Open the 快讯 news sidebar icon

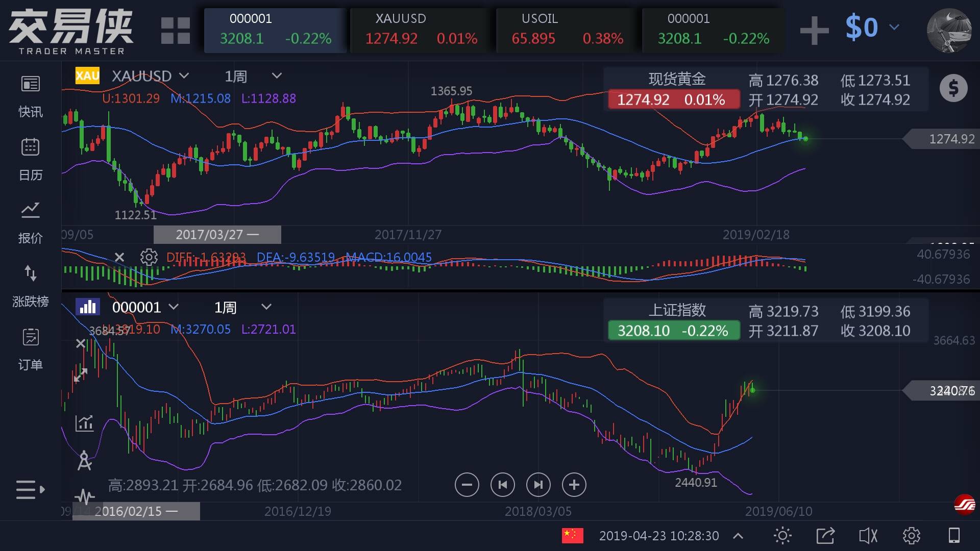(30, 84)
